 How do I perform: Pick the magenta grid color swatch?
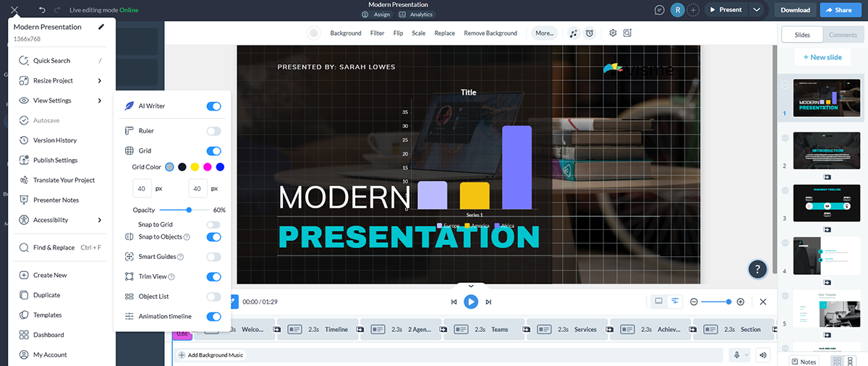(208, 167)
